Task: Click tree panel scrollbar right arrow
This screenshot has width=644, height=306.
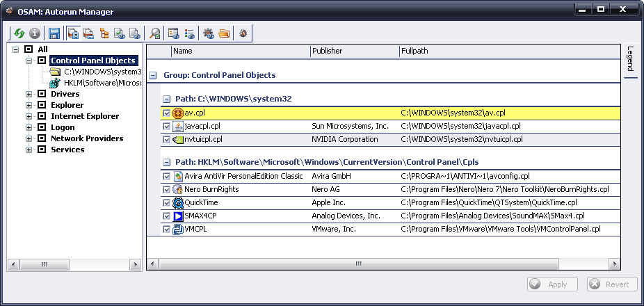Action: coord(135,264)
